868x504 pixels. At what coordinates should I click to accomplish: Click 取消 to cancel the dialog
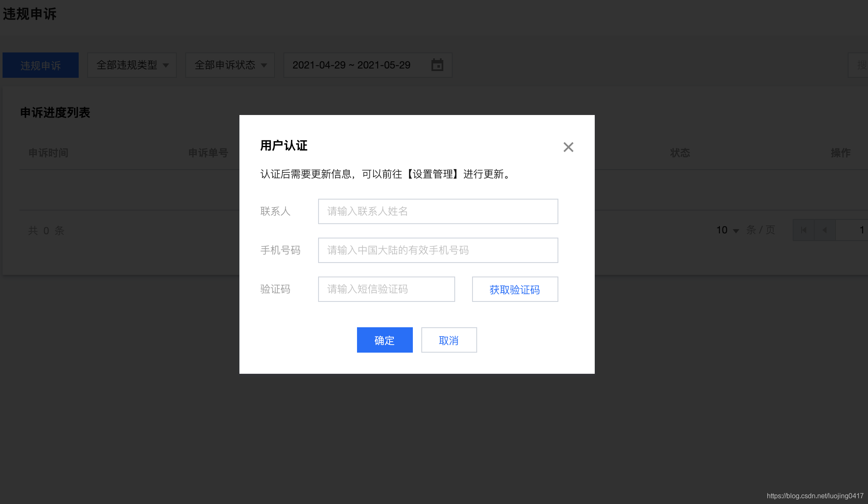[x=449, y=340]
